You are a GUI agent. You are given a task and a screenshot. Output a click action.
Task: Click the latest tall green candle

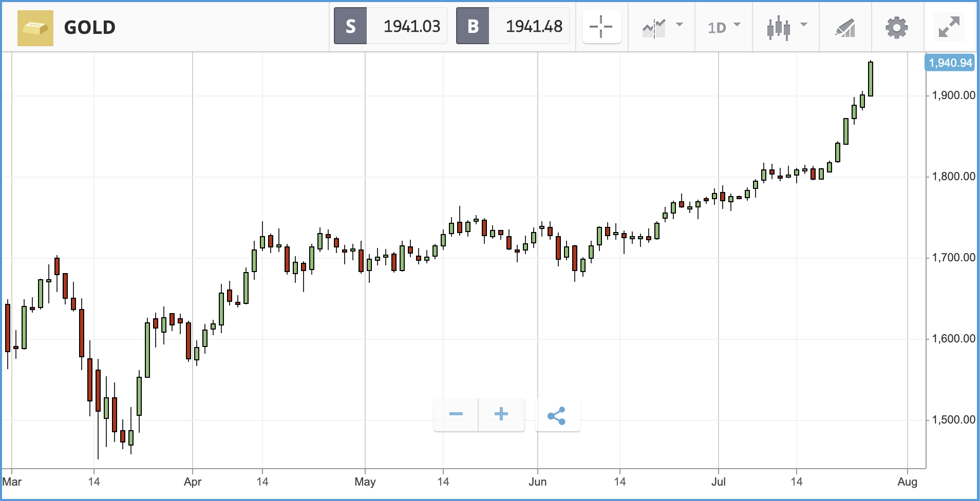tap(871, 79)
